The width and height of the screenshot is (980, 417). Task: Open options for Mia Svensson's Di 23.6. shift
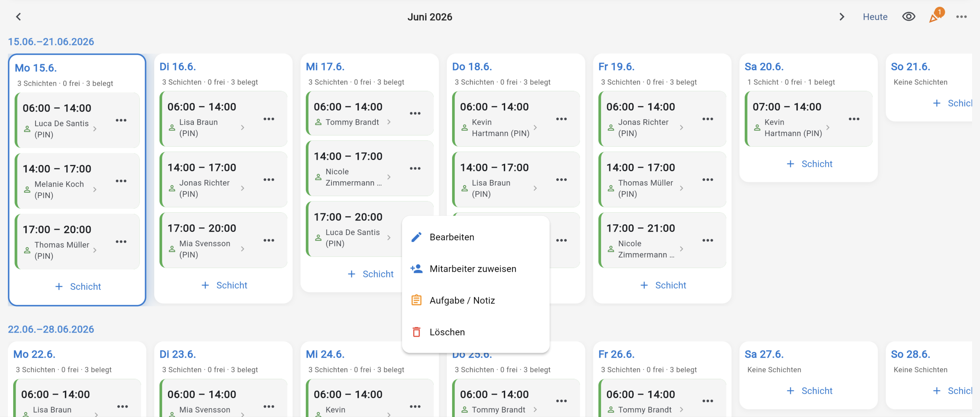(x=268, y=406)
